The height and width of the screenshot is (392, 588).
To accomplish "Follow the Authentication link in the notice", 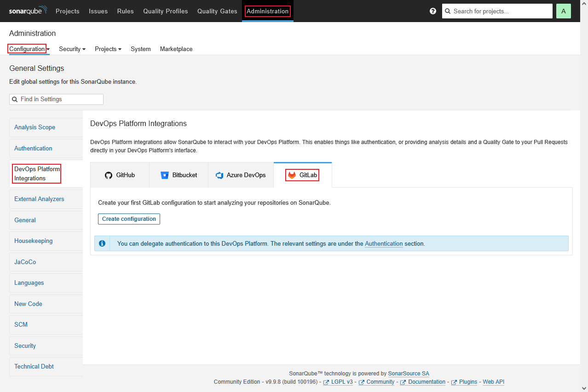I will tap(384, 244).
